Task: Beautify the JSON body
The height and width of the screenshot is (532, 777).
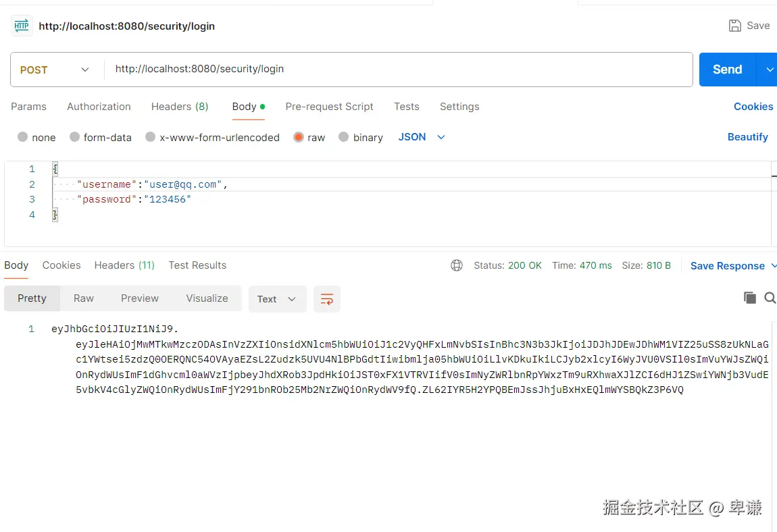Action: 748,137
